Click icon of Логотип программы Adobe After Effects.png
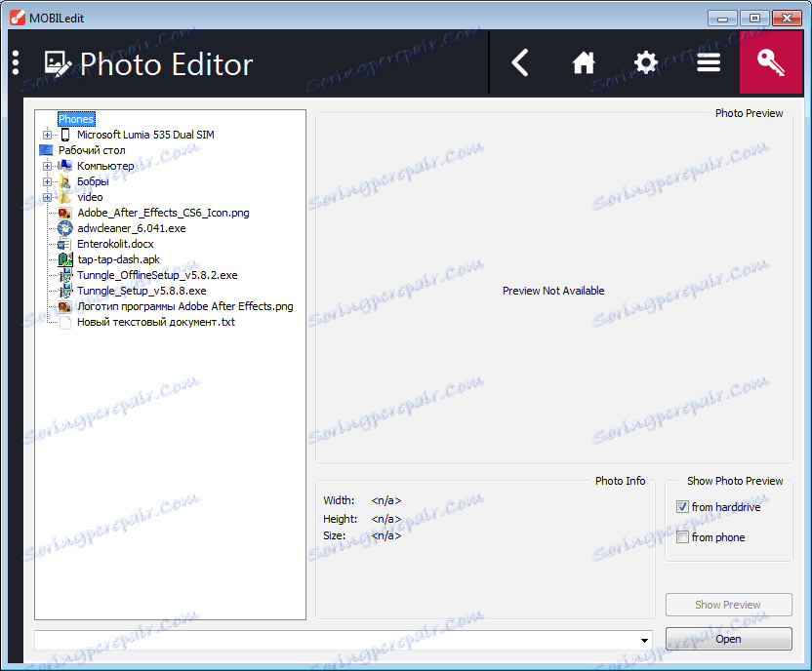Image resolution: width=812 pixels, height=671 pixels. (x=64, y=306)
